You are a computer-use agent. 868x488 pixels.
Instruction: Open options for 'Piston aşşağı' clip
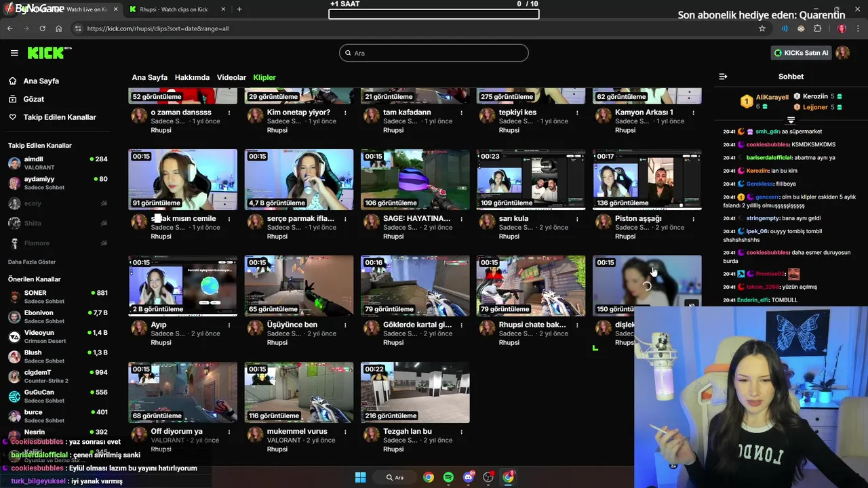click(x=693, y=220)
